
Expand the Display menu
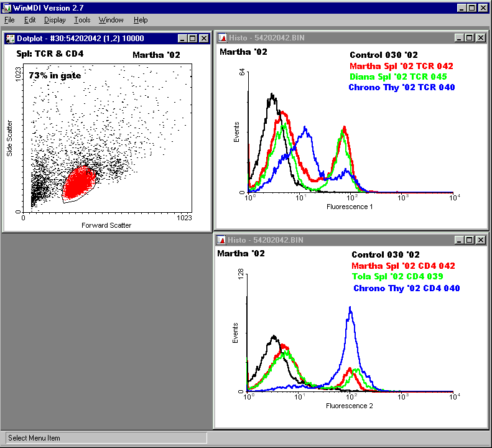click(x=55, y=20)
